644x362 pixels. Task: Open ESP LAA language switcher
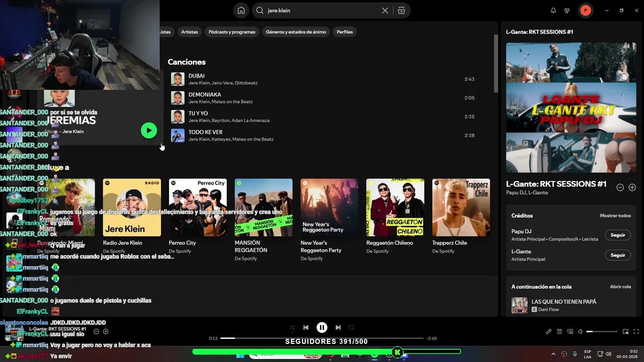click(588, 354)
